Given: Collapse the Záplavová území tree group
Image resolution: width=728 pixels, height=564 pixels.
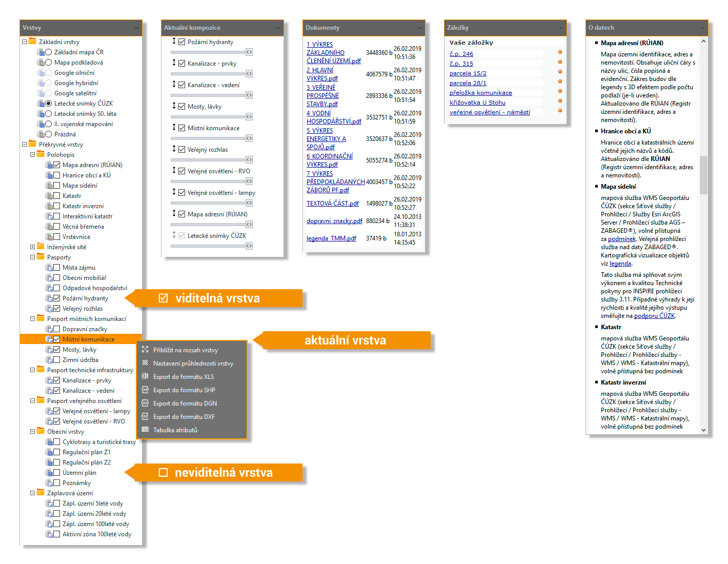Looking at the screenshot, I should (x=32, y=493).
